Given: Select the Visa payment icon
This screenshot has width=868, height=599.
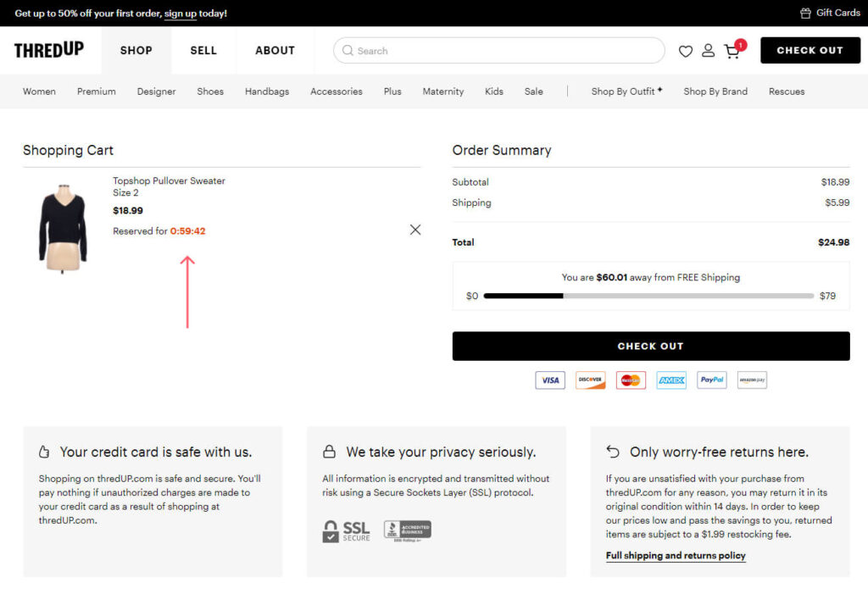Looking at the screenshot, I should point(549,380).
